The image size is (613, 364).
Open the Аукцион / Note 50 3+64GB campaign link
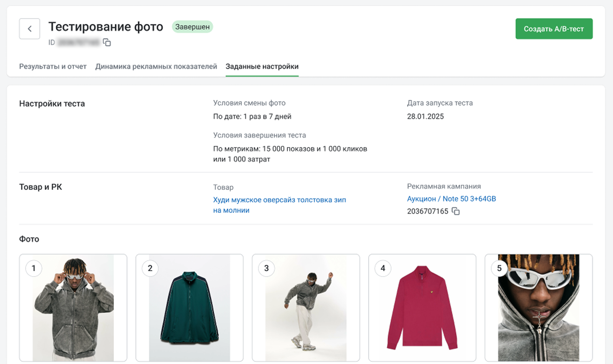pyautogui.click(x=451, y=199)
